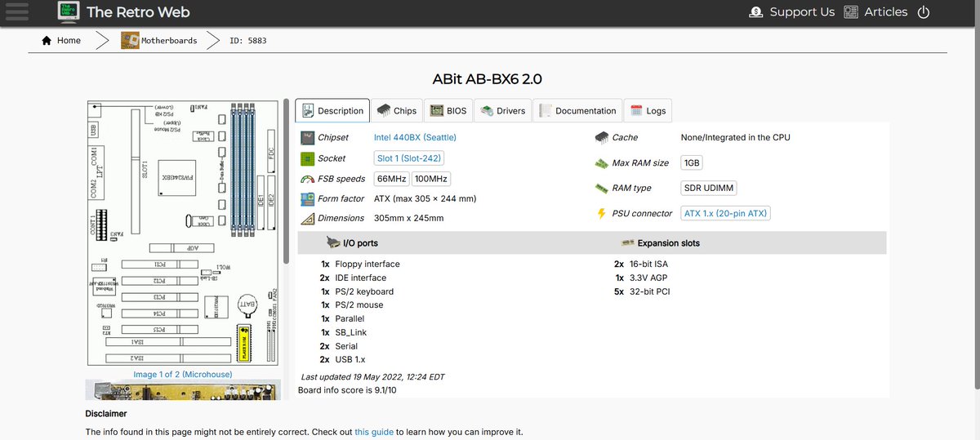Open the Logs tab
Screen dimensions: 980x440
[x=648, y=110]
